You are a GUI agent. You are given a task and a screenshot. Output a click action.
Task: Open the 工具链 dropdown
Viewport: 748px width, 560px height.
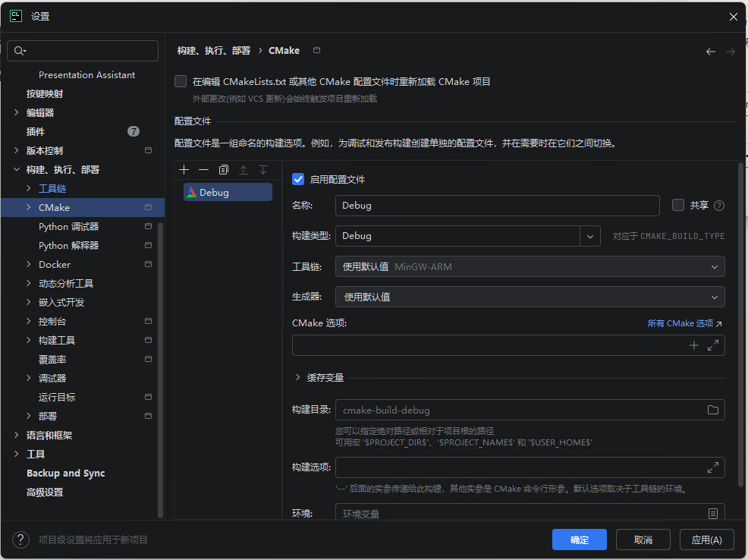click(x=714, y=266)
